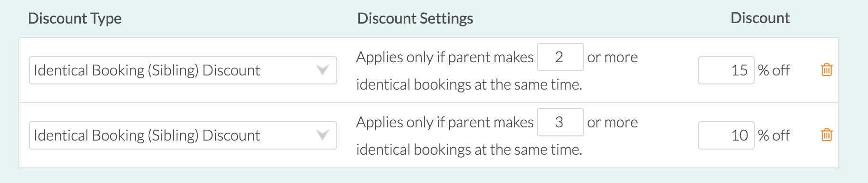
Task: Click the Discount column header
Action: [x=760, y=18]
